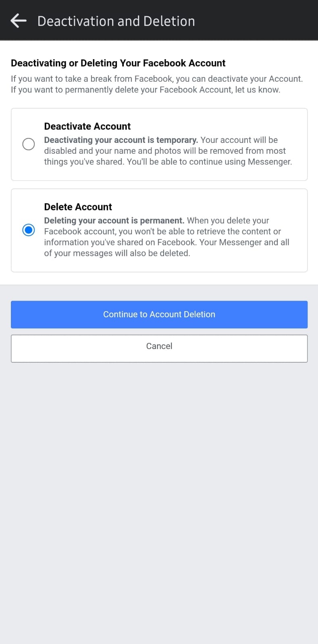Tap the "Deactivation and Deletion" header title
This screenshot has width=318, height=644.
coord(116,21)
